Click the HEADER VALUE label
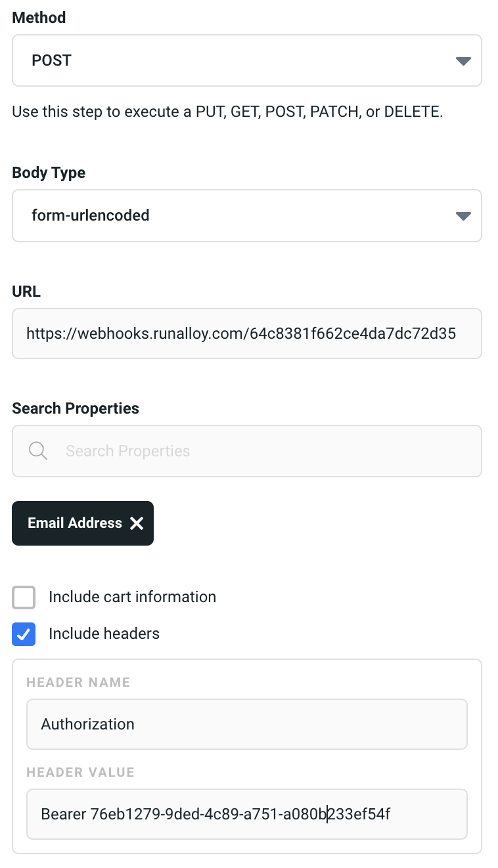This screenshot has width=498, height=868. [80, 772]
